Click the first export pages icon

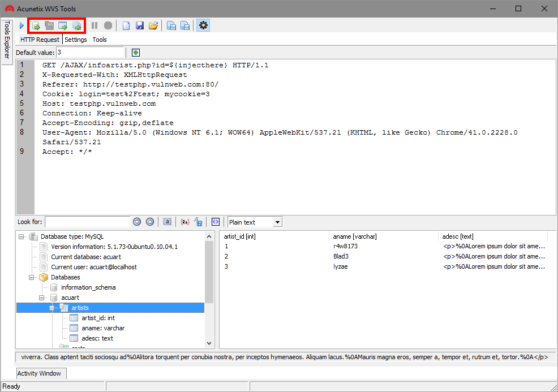click(x=171, y=25)
